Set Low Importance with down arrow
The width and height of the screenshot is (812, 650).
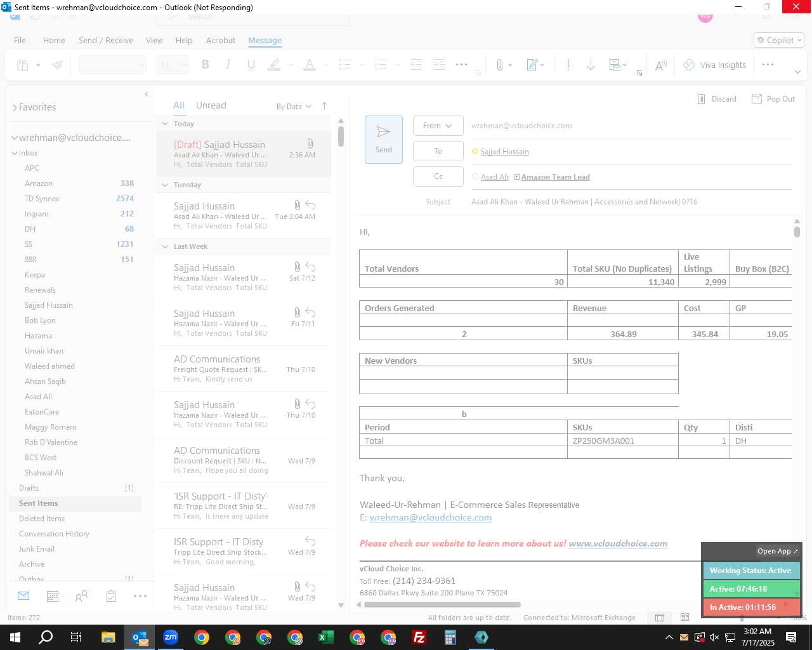[x=591, y=65]
